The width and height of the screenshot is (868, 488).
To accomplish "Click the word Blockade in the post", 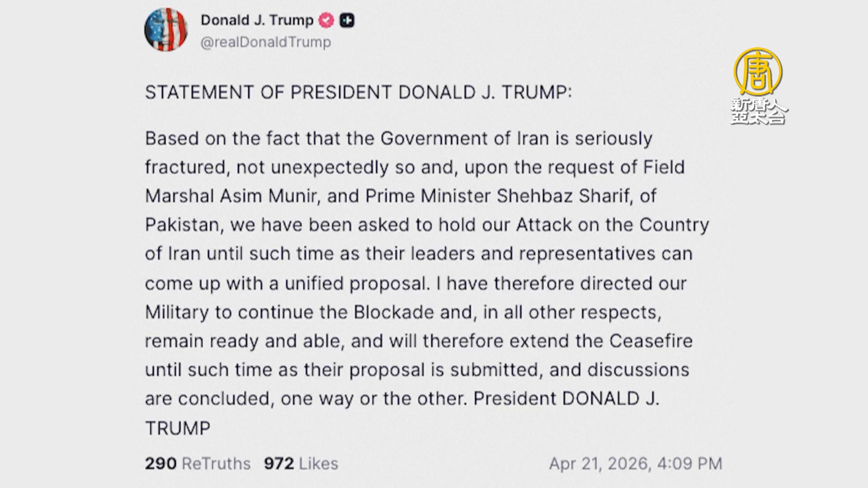I will [x=394, y=312].
